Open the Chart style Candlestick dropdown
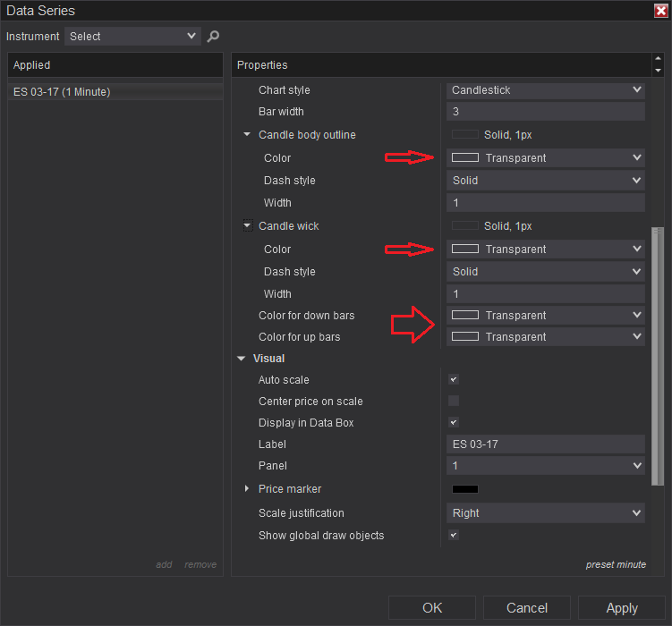 pos(546,90)
